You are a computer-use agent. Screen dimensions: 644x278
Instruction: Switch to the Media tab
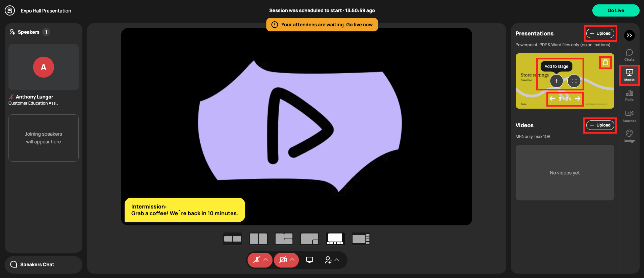pyautogui.click(x=629, y=75)
